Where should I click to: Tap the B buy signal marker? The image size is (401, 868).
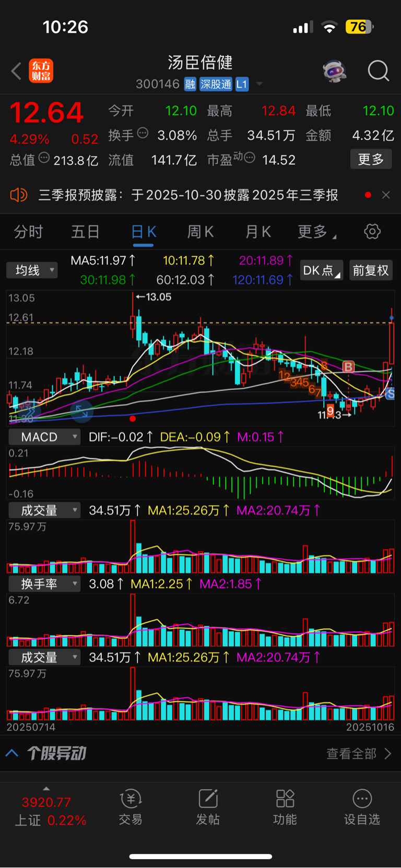(x=348, y=367)
